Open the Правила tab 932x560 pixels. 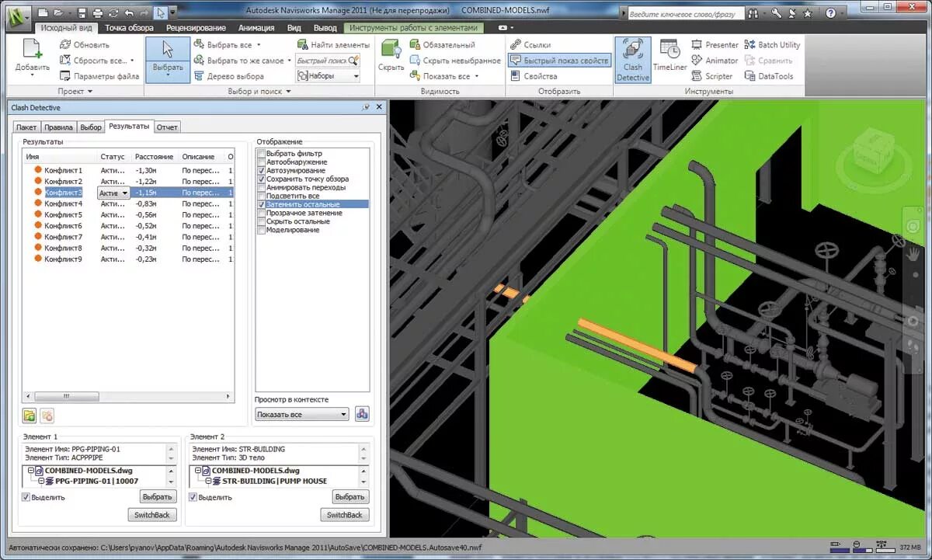[x=58, y=127]
